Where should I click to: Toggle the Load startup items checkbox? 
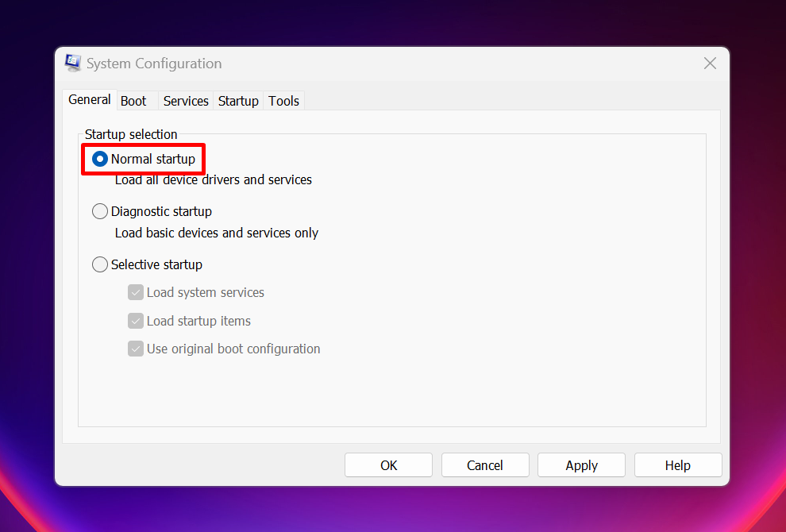pyautogui.click(x=136, y=321)
